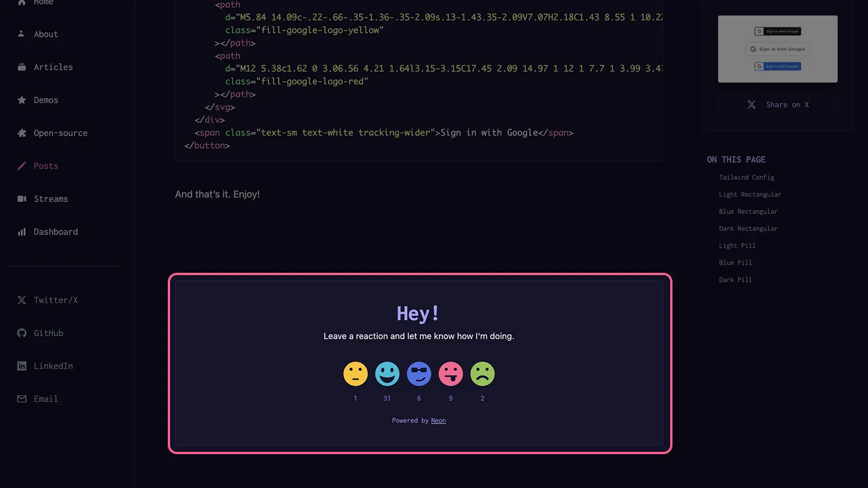Follow the Neon link

438,421
